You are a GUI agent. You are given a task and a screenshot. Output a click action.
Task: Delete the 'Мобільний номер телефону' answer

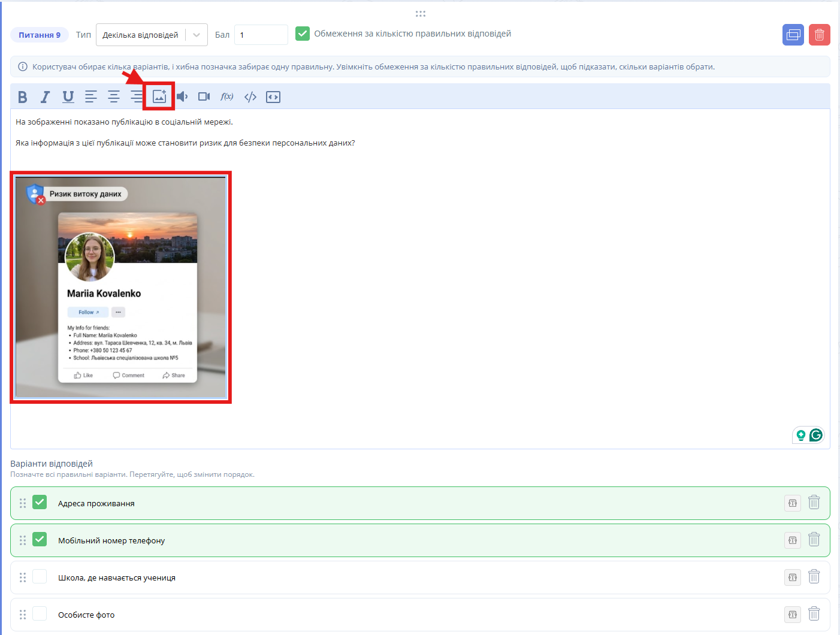coord(814,540)
